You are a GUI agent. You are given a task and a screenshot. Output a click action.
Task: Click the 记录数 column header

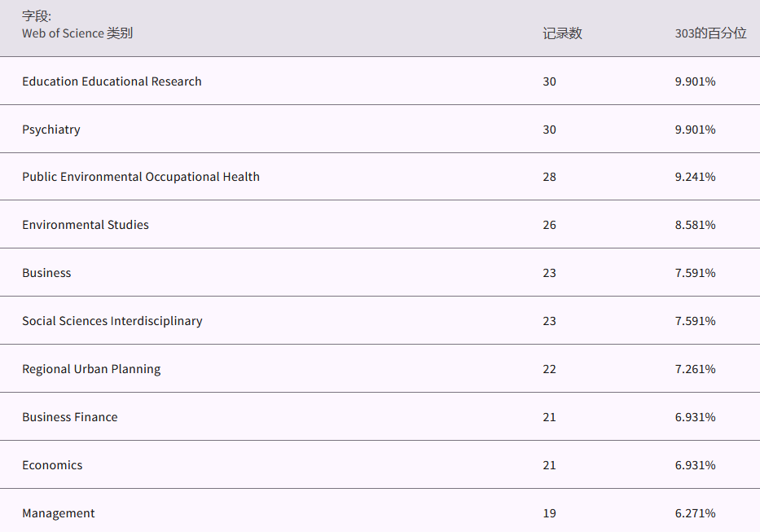[562, 33]
